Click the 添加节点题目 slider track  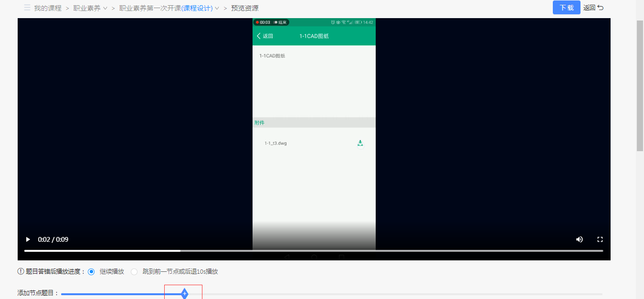coord(332,294)
